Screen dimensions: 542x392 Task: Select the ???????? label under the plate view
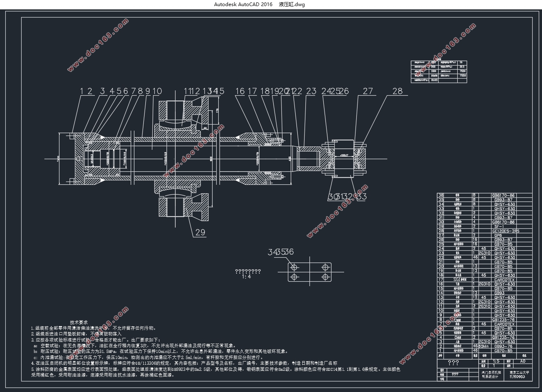point(248,272)
